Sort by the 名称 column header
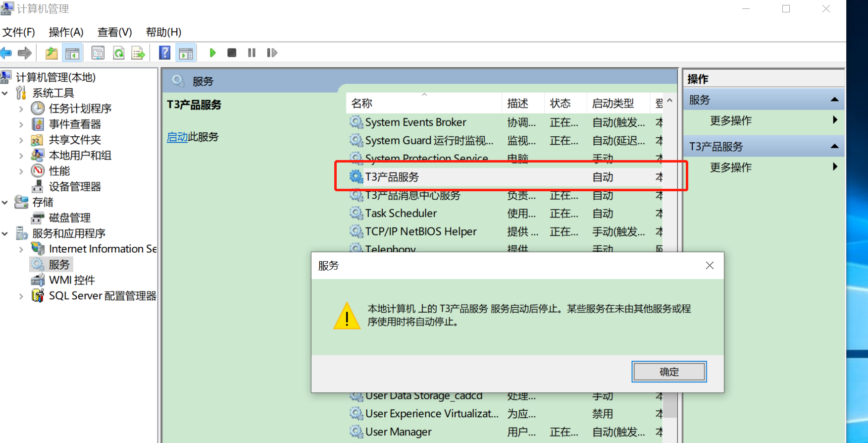Viewport: 868px width, 443px height. [x=424, y=103]
